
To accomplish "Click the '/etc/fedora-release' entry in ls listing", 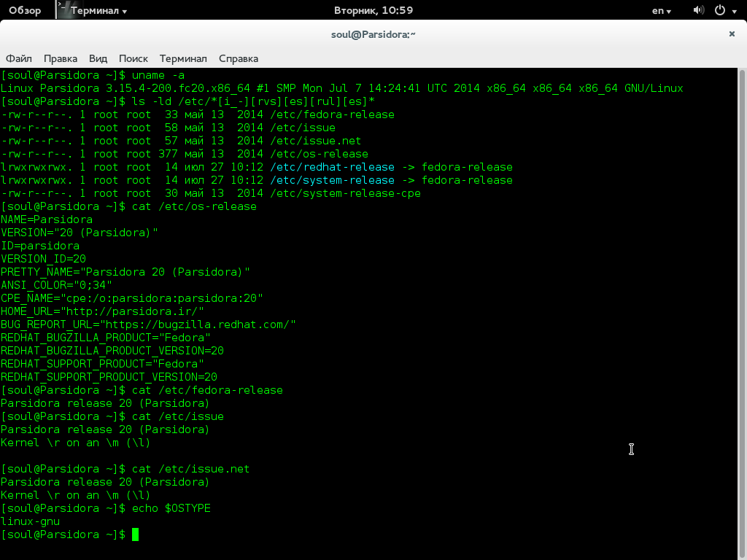I will tap(332, 114).
